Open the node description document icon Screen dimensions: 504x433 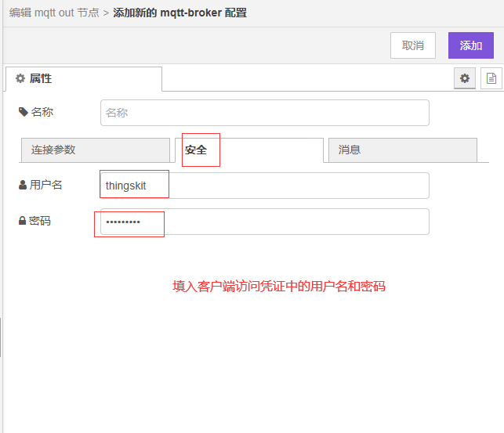click(491, 78)
